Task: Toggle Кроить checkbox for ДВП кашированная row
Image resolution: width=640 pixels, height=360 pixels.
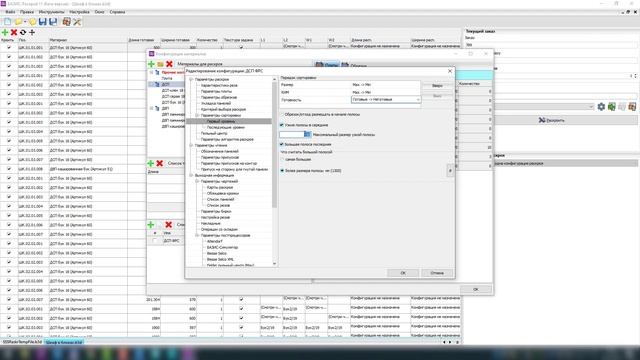Action: [x=9, y=169]
